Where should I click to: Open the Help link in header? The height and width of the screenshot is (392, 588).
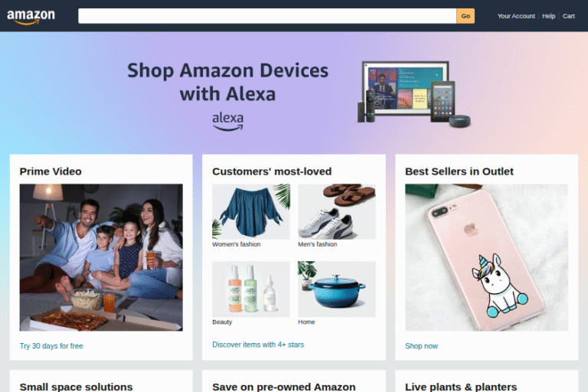pyautogui.click(x=548, y=16)
